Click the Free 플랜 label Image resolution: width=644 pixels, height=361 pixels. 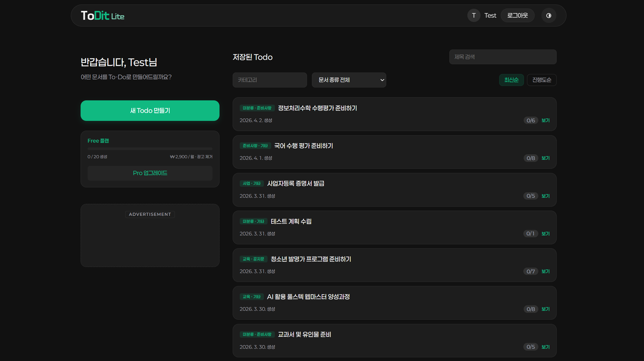(98, 141)
